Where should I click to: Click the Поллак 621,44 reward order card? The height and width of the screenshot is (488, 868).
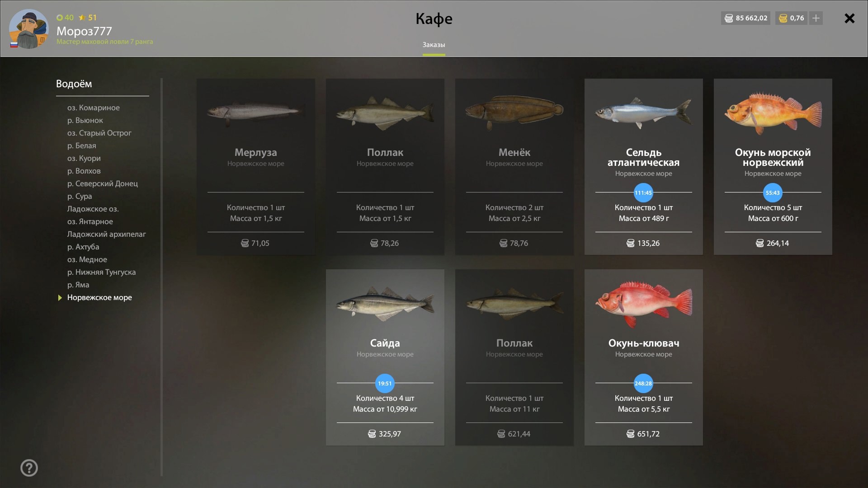pyautogui.click(x=514, y=357)
